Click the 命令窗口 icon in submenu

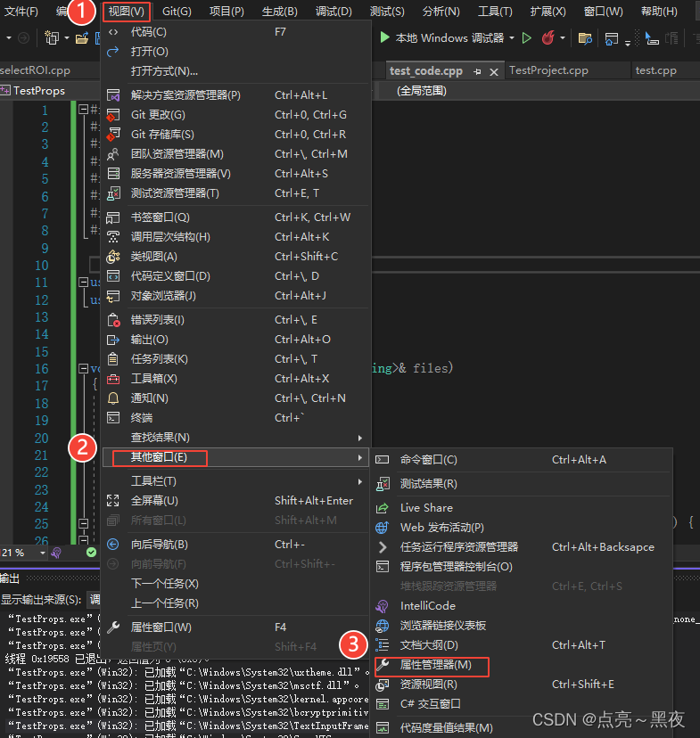tap(383, 460)
